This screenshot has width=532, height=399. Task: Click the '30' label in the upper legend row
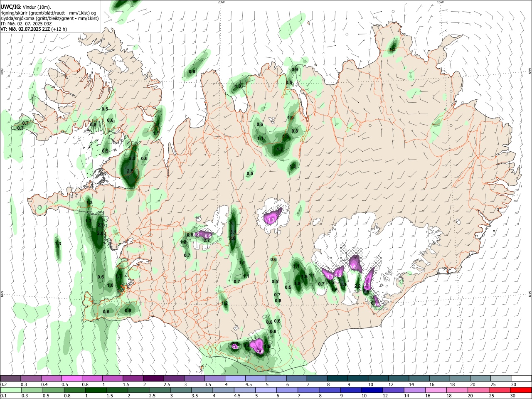514,384
